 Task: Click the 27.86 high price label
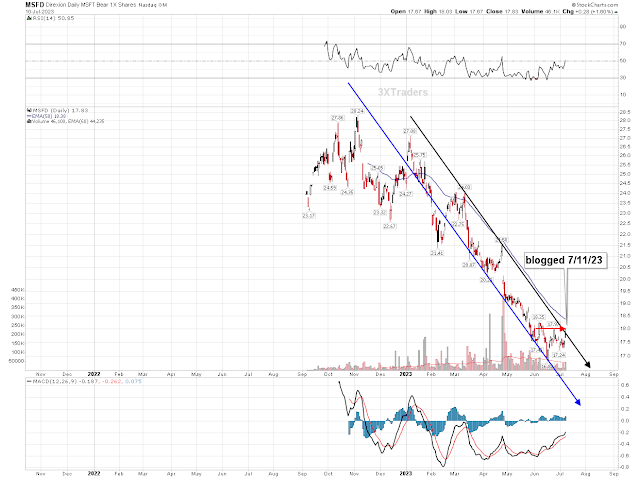(337, 118)
